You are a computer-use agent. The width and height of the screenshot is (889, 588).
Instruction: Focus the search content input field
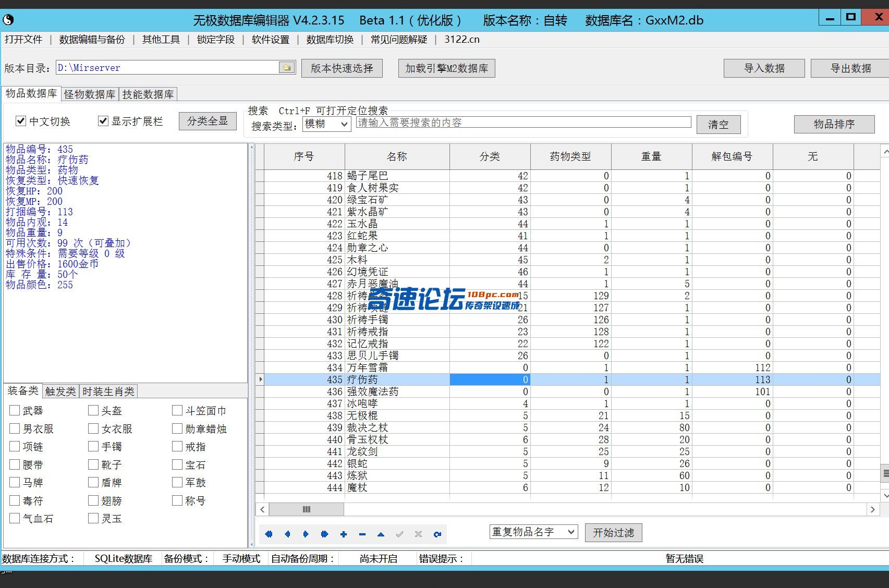523,123
